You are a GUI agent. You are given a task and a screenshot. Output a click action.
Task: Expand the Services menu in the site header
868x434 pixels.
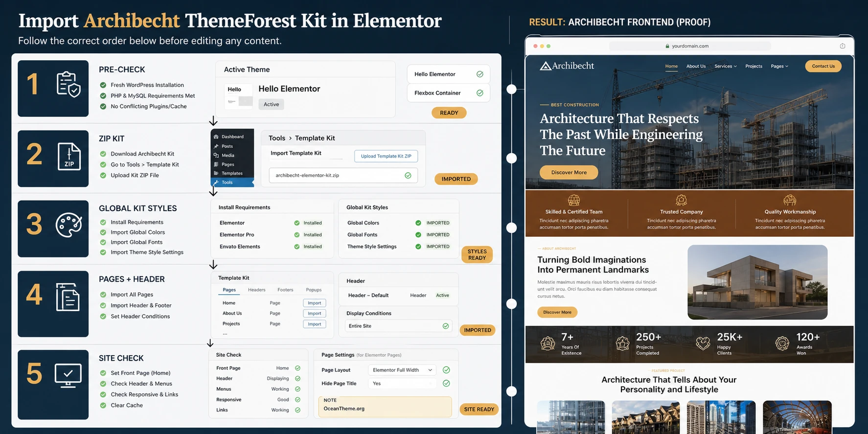725,66
